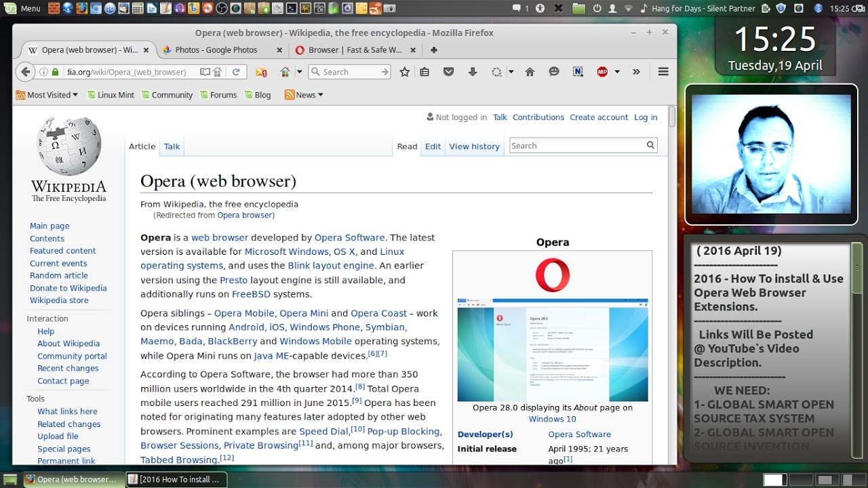This screenshot has width=868, height=488.
Task: Launch OBS Studio from the top panel
Action: click(222, 8)
